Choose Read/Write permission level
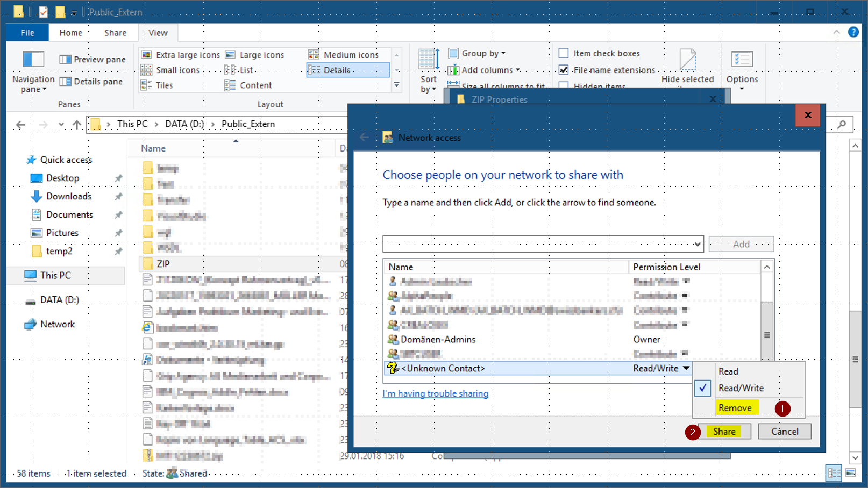The width and height of the screenshot is (868, 488). point(741,388)
